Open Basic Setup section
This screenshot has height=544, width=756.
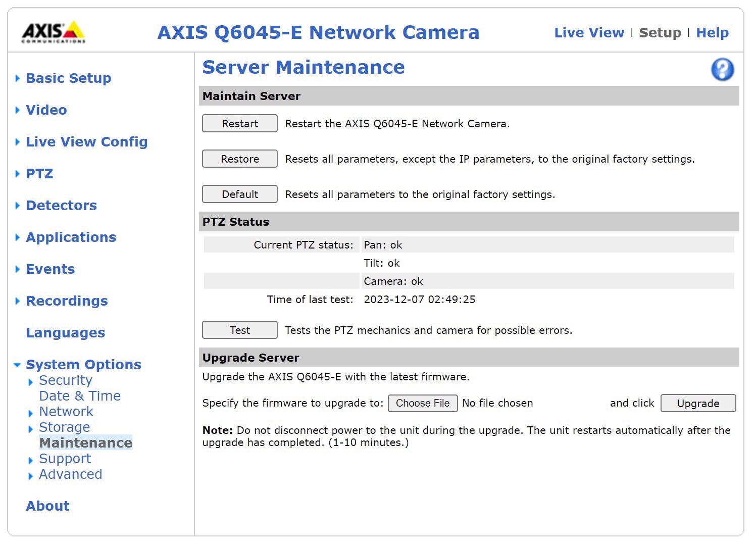click(x=69, y=78)
